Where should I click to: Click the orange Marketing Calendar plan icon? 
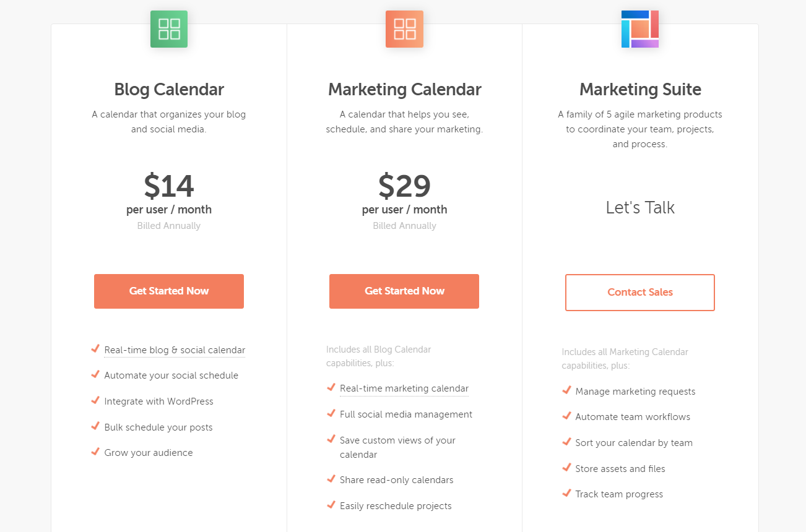(x=404, y=29)
